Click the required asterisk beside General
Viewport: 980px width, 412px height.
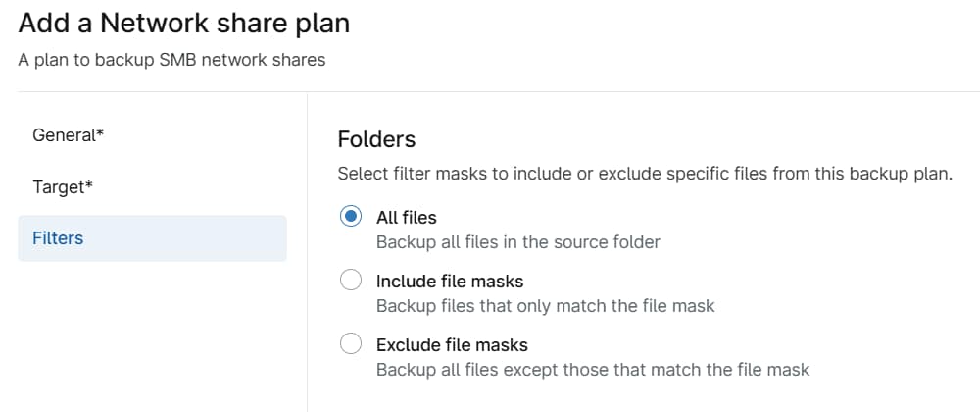[100, 133]
